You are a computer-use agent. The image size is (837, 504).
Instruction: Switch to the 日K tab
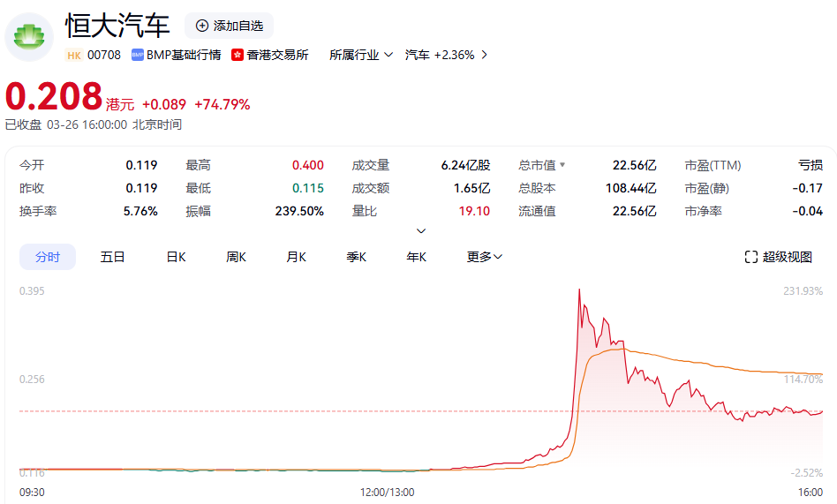[177, 257]
